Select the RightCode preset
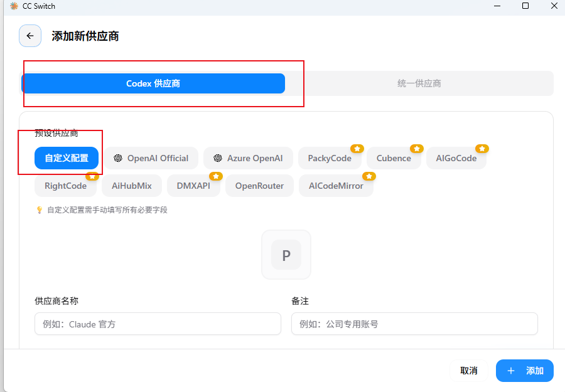565x392 pixels. (x=65, y=186)
